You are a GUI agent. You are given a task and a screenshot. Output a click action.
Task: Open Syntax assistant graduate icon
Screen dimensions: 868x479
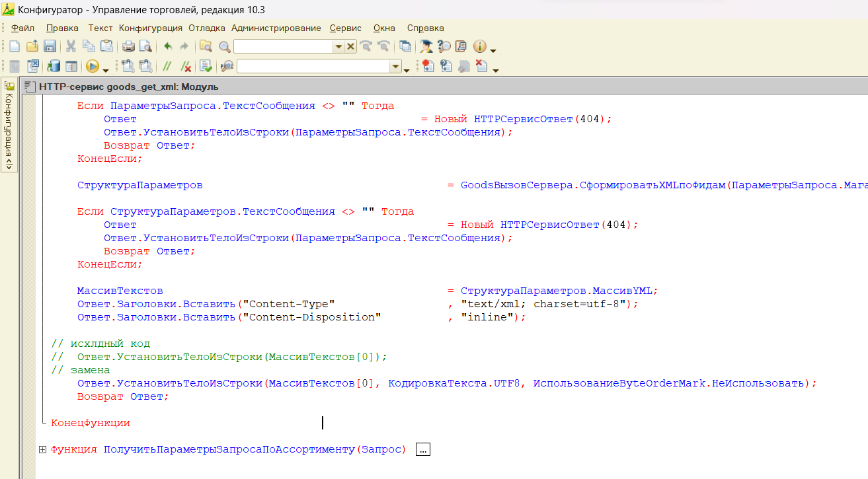[x=426, y=46]
